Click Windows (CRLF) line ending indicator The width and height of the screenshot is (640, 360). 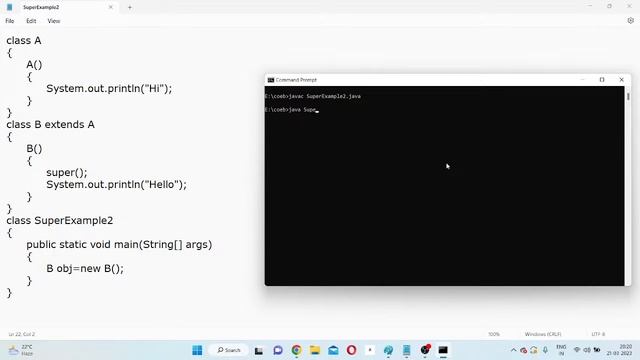pyautogui.click(x=543, y=334)
